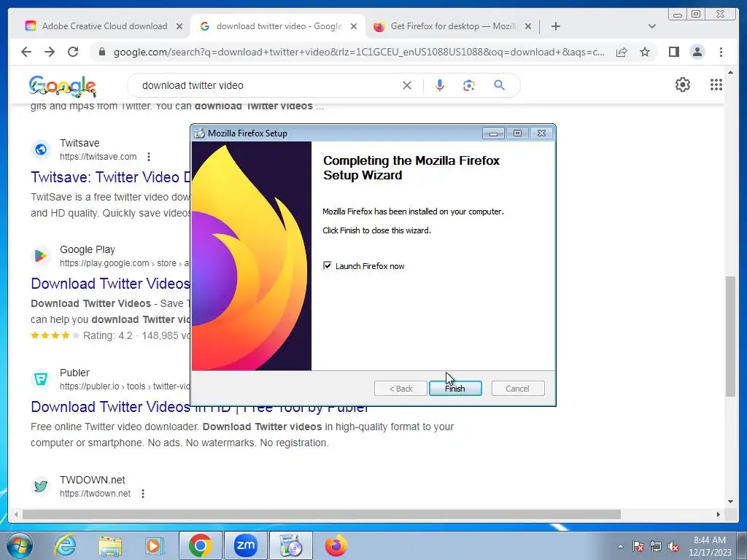Open Chrome side panel
The height and width of the screenshot is (560, 747).
click(x=673, y=52)
